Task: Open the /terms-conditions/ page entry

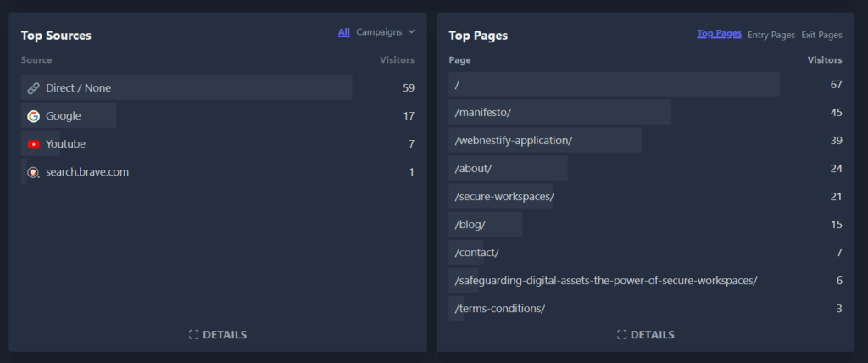Action: tap(500, 309)
